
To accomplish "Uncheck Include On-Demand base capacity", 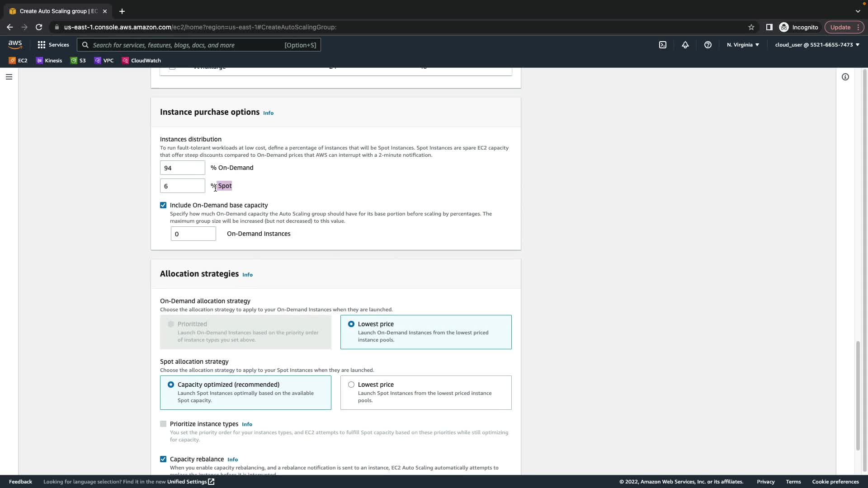I will click(163, 205).
